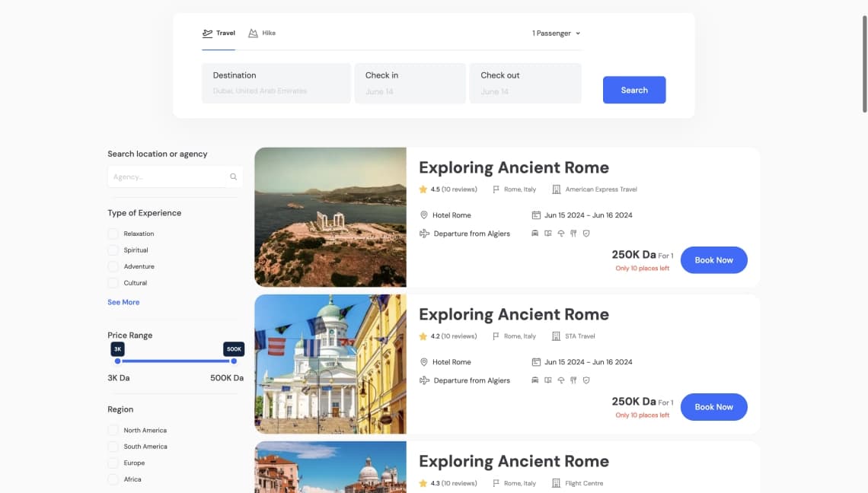
Task: Click 4.5 (10 reviews) text
Action: pyautogui.click(x=454, y=189)
